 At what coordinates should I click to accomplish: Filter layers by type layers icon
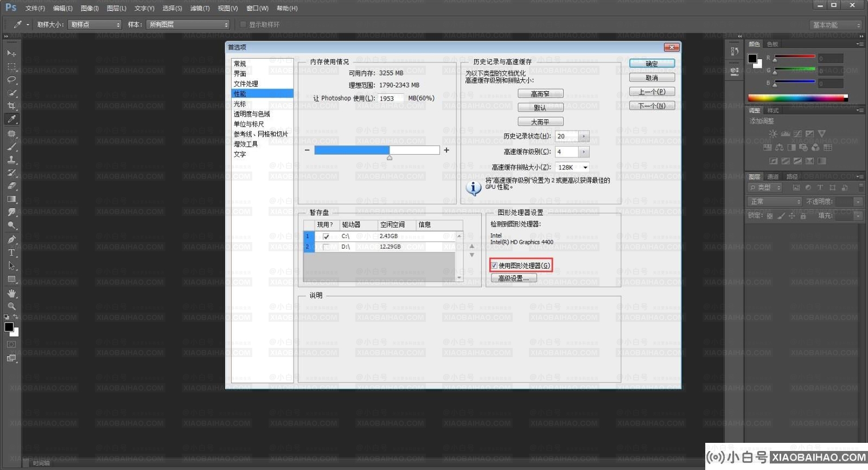click(820, 188)
